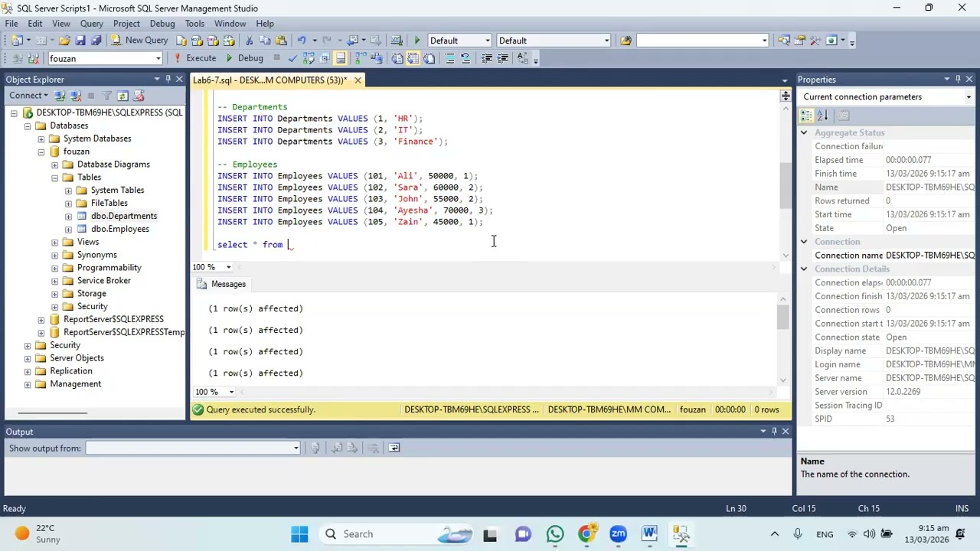Open the Query menu
This screenshot has width=980, height=551.
tap(92, 24)
